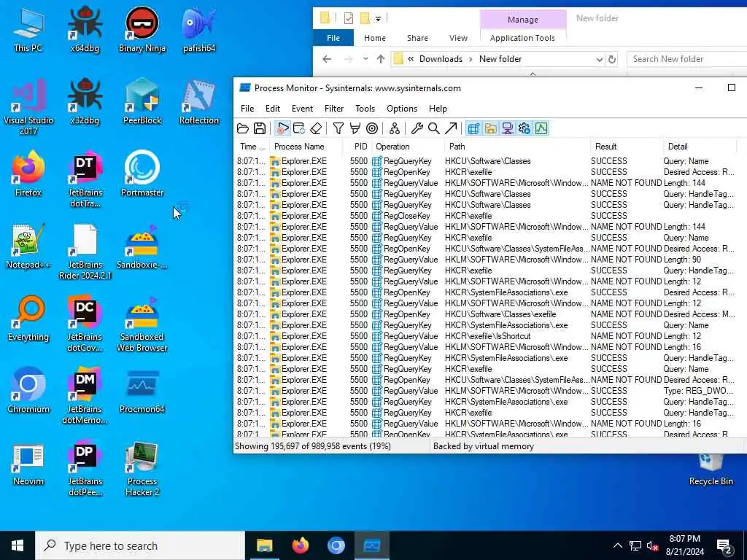Open the Filter funnel icon
The image size is (747, 560).
338,128
